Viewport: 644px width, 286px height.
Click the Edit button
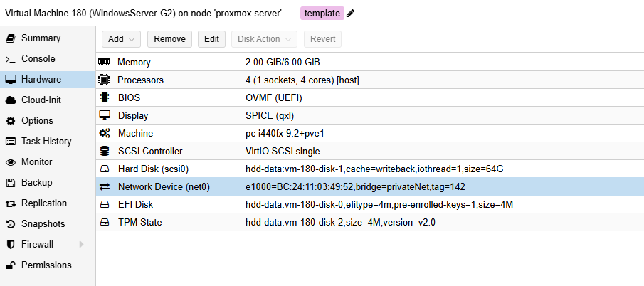211,39
